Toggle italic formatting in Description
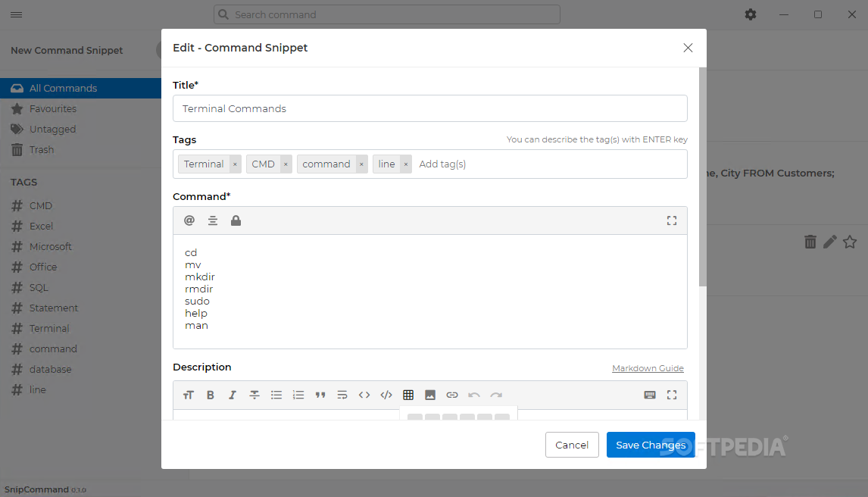This screenshot has width=868, height=497. click(233, 395)
